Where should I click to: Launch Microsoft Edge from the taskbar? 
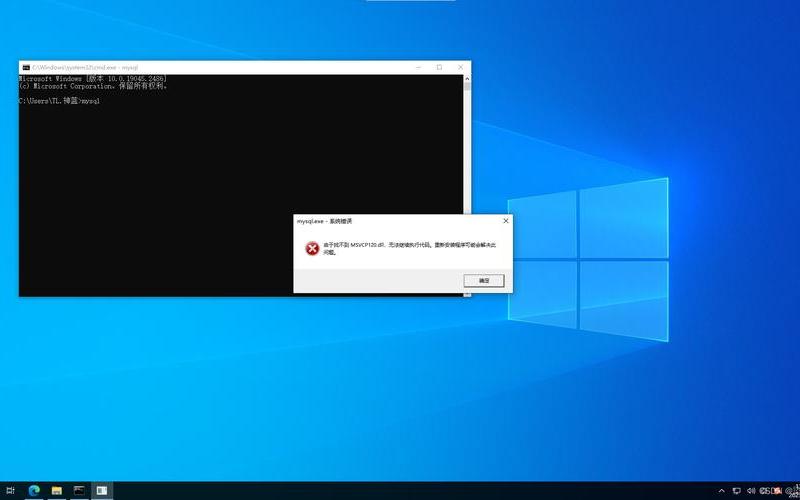34,491
